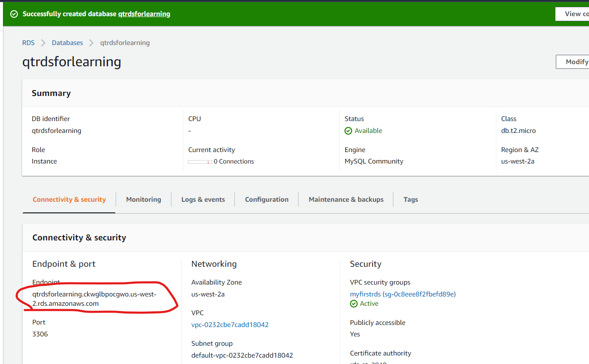This screenshot has width=589, height=364.
Task: Click the circled endpoint address text
Action: pyautogui.click(x=94, y=299)
